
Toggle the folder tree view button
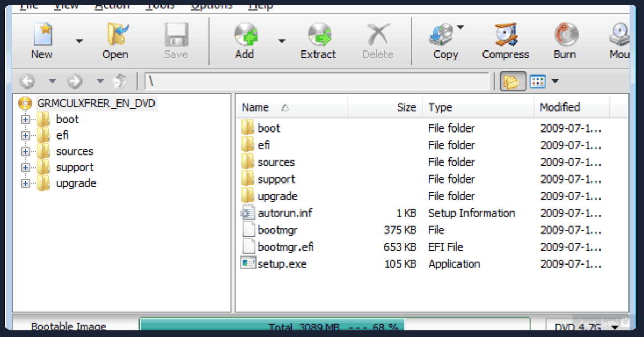pyautogui.click(x=513, y=82)
